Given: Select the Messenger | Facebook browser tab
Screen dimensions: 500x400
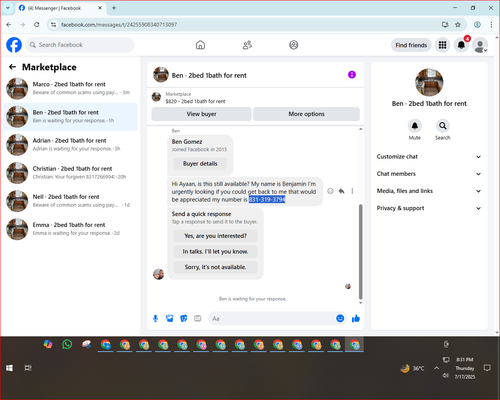Looking at the screenshot, I should 60,8.
